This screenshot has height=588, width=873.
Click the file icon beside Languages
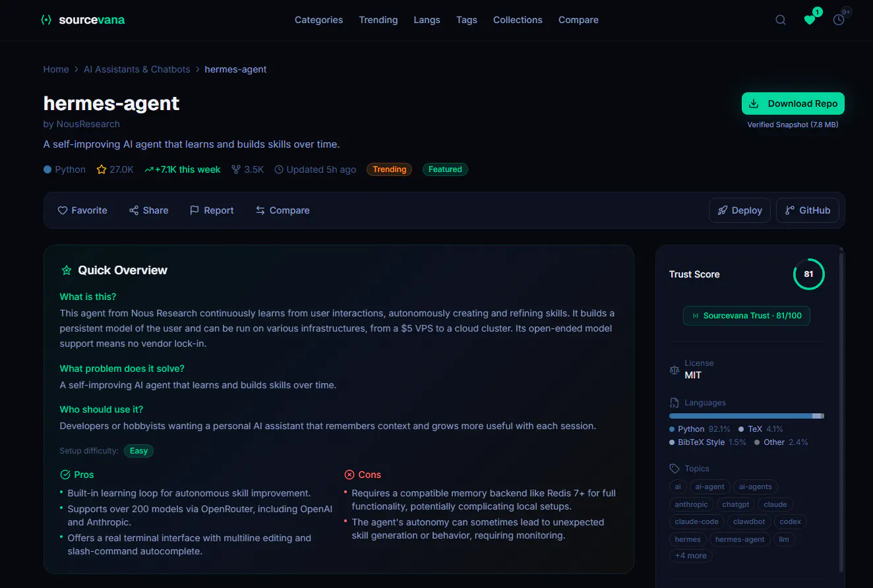point(674,403)
